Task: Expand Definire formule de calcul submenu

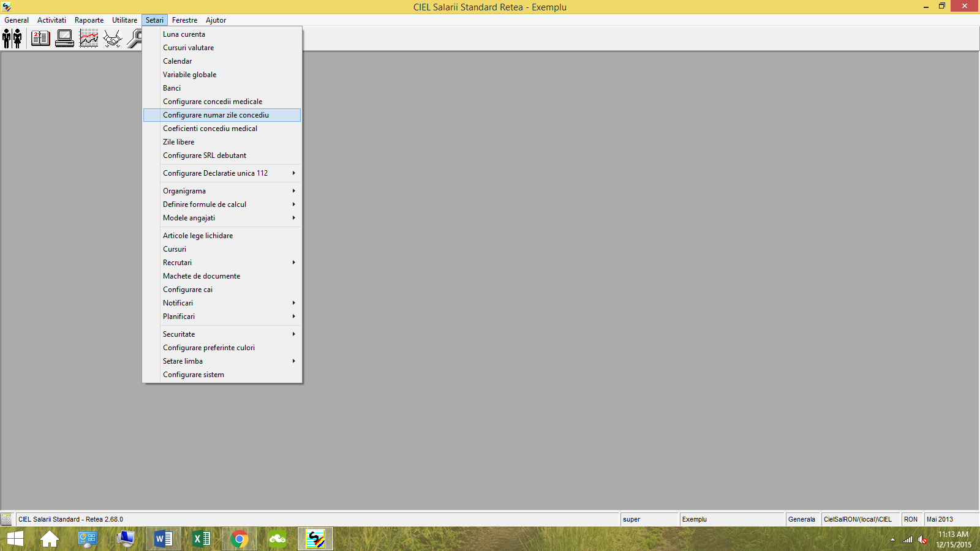Action: tap(222, 204)
